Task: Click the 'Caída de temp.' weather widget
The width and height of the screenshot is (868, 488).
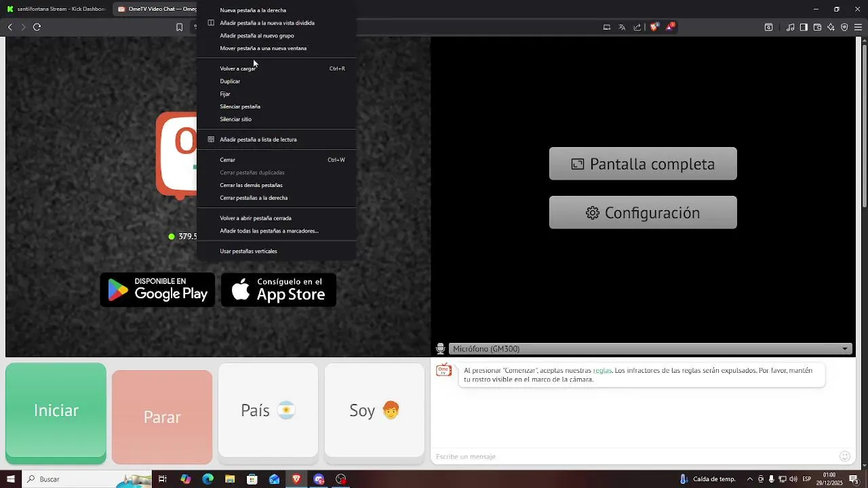Action: (707, 479)
